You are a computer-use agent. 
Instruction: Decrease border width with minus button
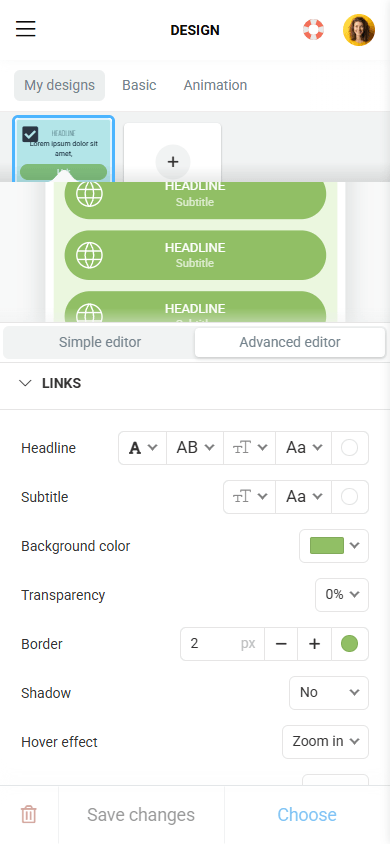click(281, 644)
